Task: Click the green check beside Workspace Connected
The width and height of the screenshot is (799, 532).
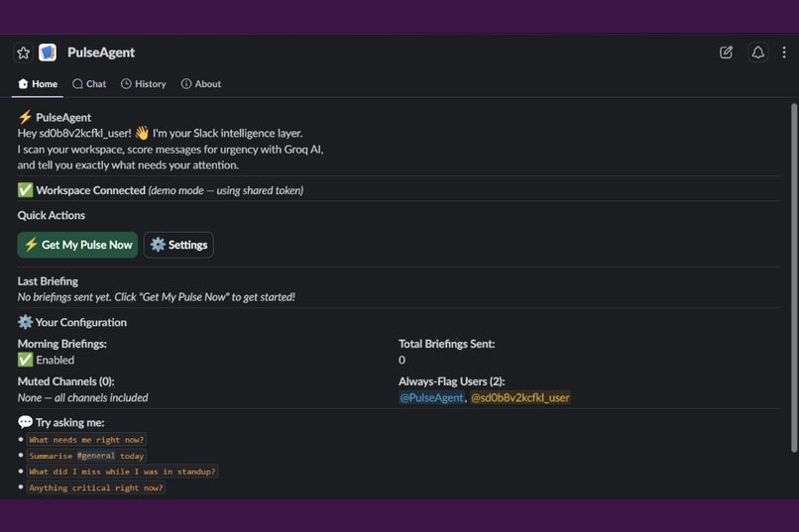Action: coord(25,190)
